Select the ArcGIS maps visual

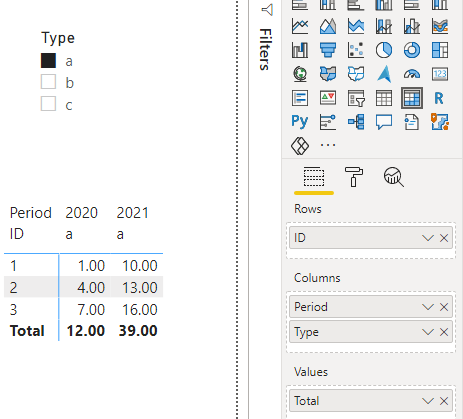[440, 122]
